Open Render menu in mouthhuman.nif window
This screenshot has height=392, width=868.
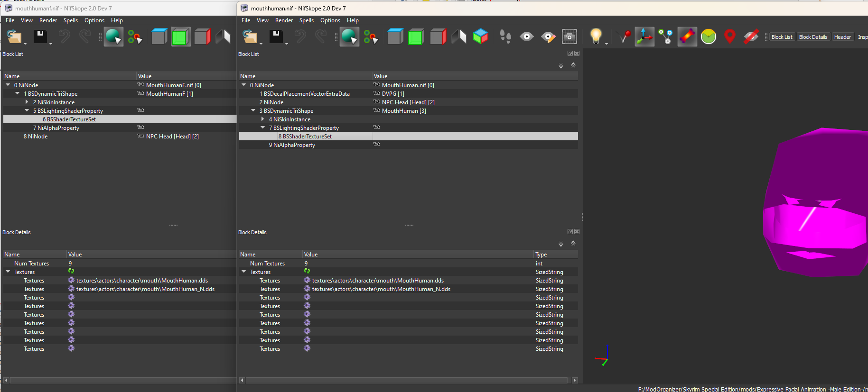[x=284, y=20]
